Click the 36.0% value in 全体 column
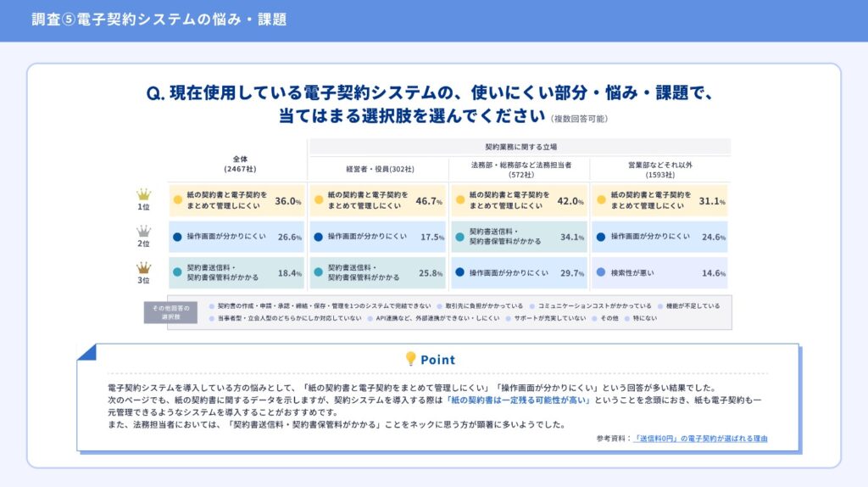The width and height of the screenshot is (868, 487). click(x=288, y=201)
